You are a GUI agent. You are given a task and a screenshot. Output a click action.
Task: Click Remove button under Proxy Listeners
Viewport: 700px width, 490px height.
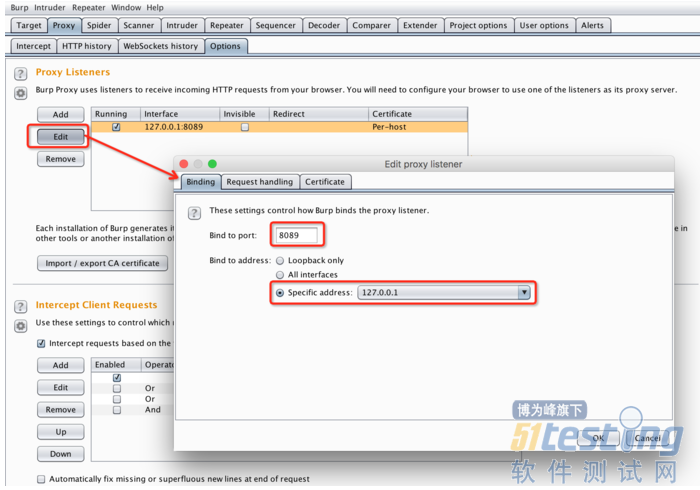tap(61, 159)
